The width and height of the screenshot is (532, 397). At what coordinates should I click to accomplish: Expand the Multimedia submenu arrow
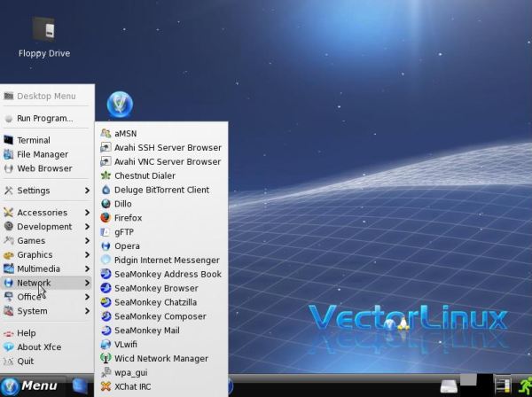(x=87, y=269)
